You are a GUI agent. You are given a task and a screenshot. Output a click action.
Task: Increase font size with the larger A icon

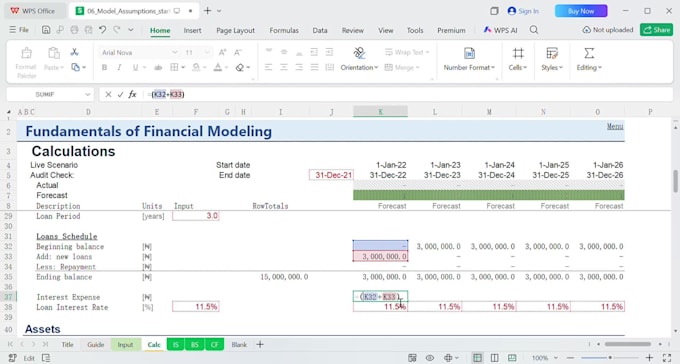(222, 52)
